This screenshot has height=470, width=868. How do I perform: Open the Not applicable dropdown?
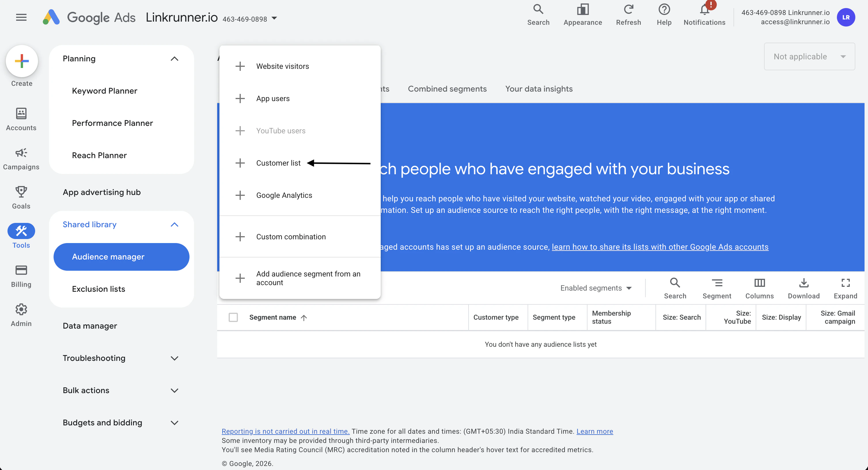[x=809, y=57]
